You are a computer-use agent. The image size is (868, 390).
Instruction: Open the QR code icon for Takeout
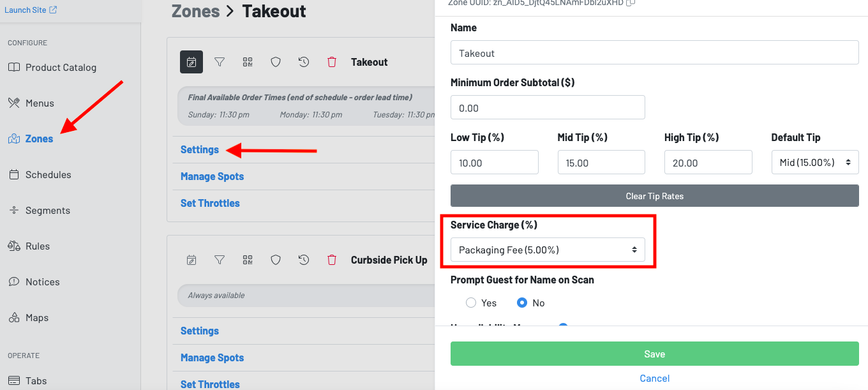(x=248, y=62)
